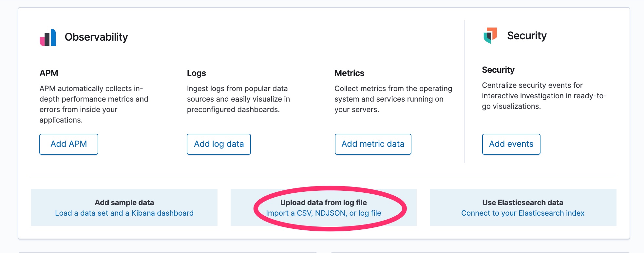The image size is (644, 253).
Task: Click the Metrics card title
Action: coord(349,73)
